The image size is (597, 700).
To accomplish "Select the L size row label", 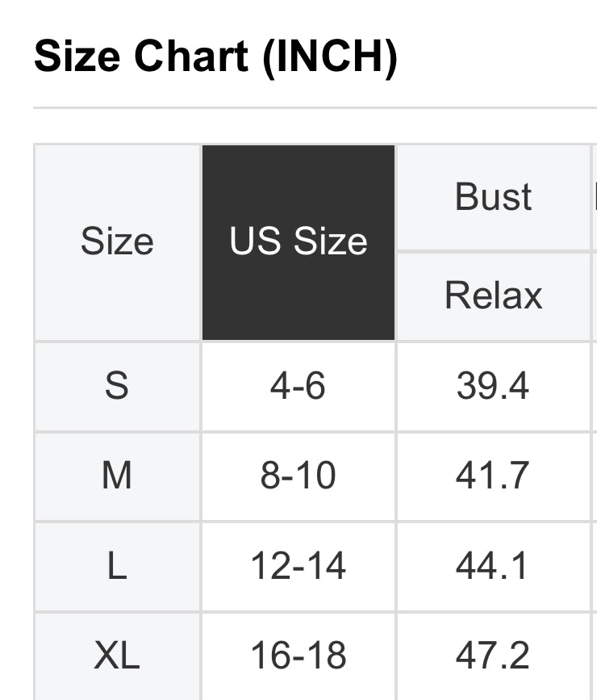I will [117, 566].
